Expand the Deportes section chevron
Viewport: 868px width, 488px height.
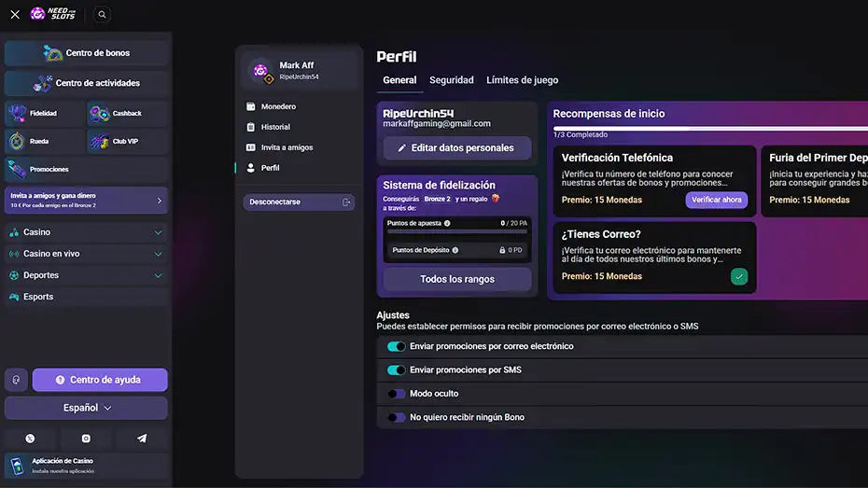pos(158,276)
